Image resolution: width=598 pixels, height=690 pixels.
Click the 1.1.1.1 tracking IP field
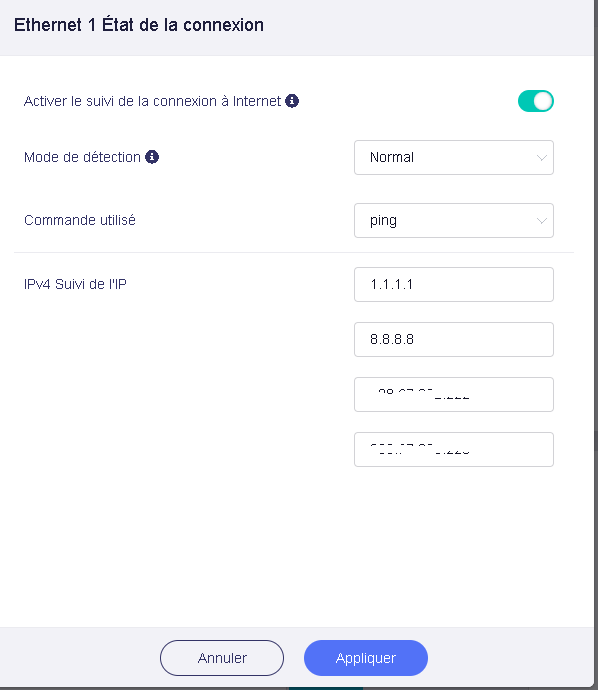pyautogui.click(x=454, y=284)
